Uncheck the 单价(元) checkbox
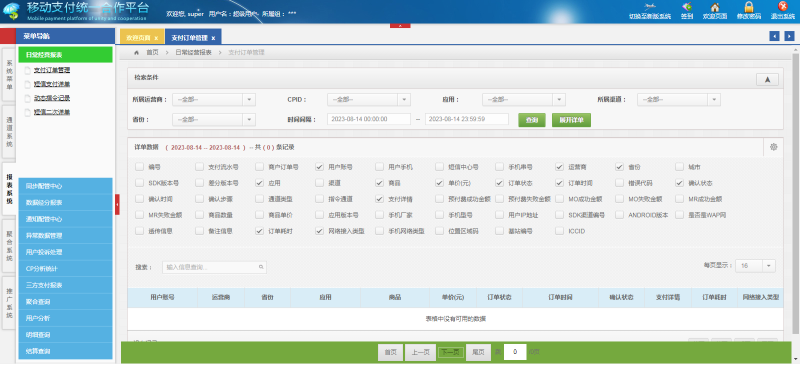 point(440,183)
